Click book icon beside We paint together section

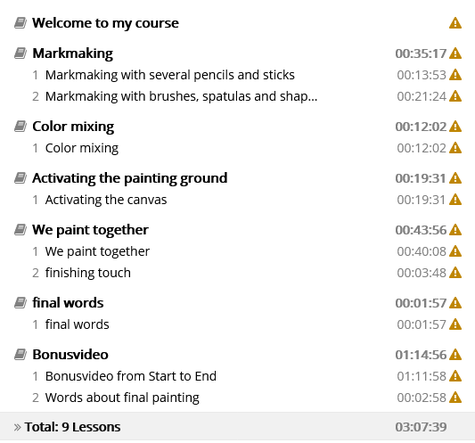[x=20, y=230]
